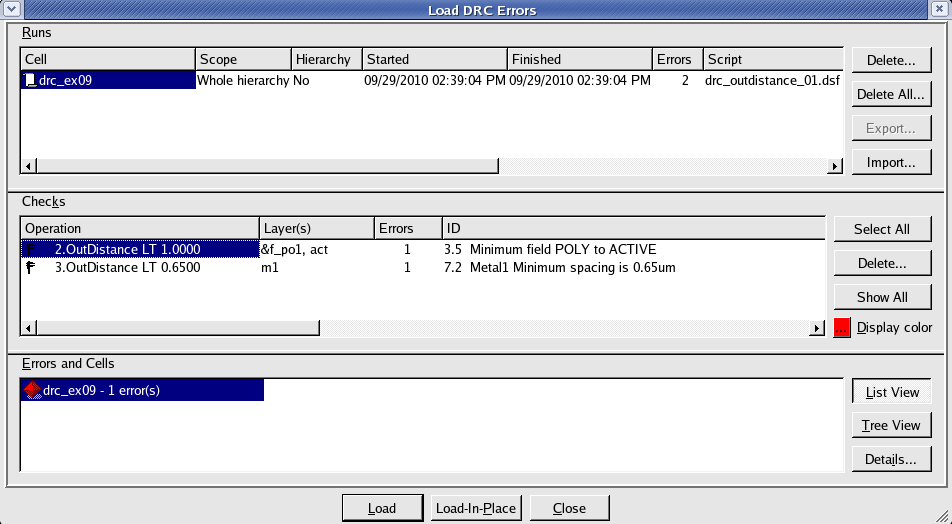Select the 2.OutDistance LT 1.0000 check row
The height and width of the screenshot is (524, 952).
coord(140,249)
